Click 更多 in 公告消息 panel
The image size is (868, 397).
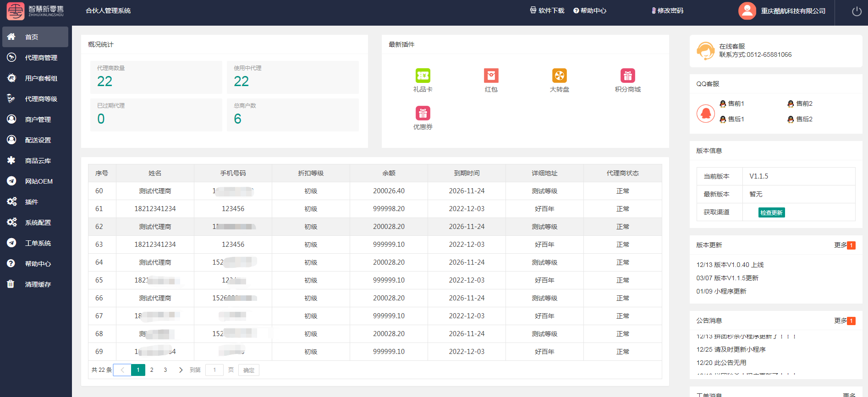841,321
